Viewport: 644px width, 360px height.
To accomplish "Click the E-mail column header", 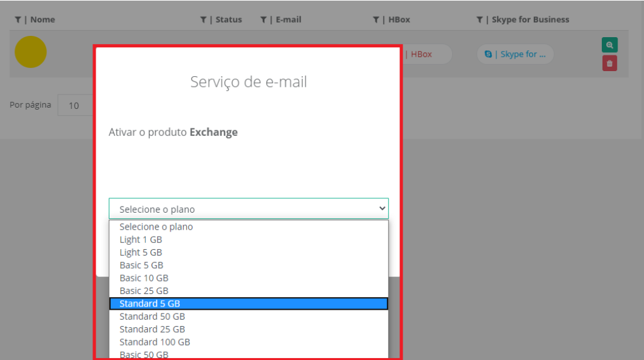I will point(288,20).
